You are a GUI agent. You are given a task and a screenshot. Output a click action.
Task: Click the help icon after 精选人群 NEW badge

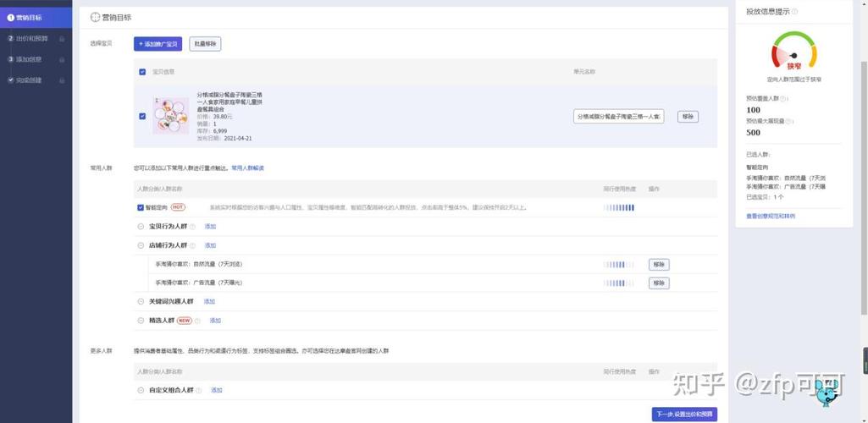[x=197, y=321]
